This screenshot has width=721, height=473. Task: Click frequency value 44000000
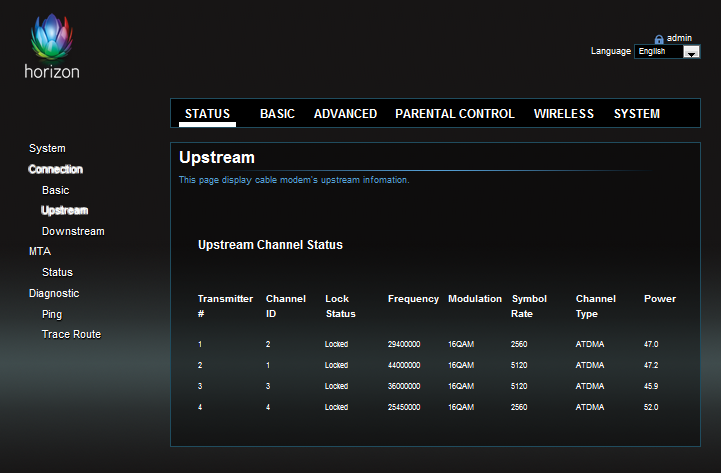(x=404, y=365)
